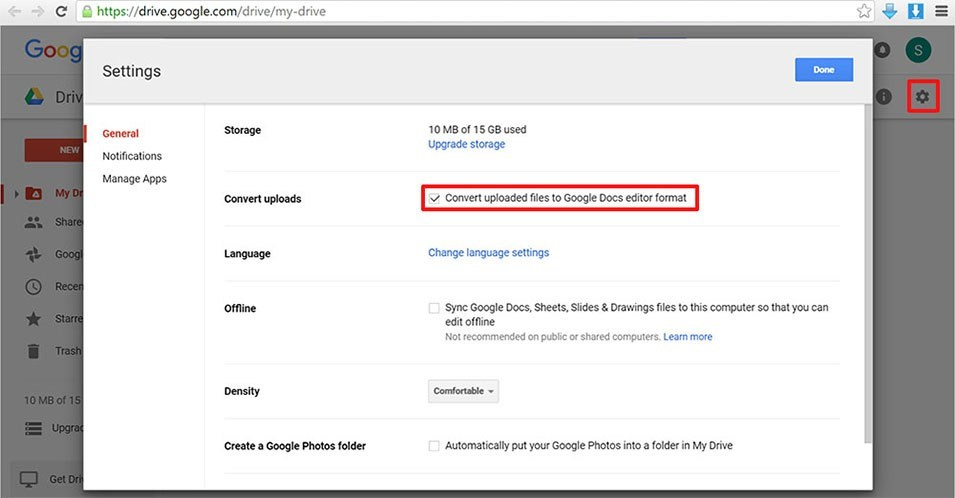Open Change language settings link
Screen dimensions: 955x498
488,253
